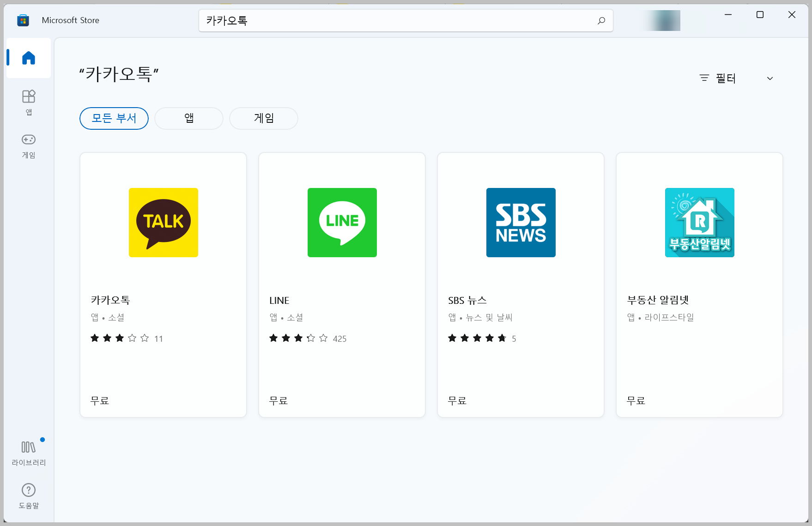Open the 부동산알림넷 app icon
The height and width of the screenshot is (526, 812).
click(x=700, y=223)
